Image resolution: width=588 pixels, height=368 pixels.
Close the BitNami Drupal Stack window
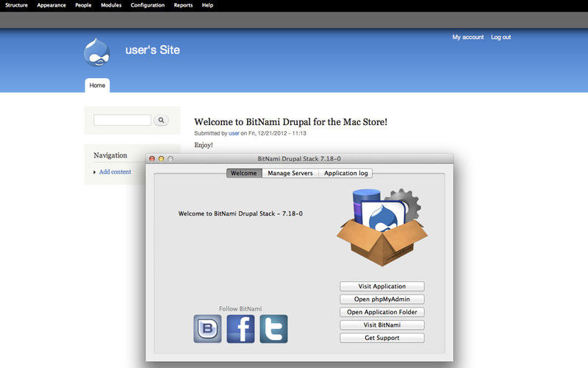(152, 159)
